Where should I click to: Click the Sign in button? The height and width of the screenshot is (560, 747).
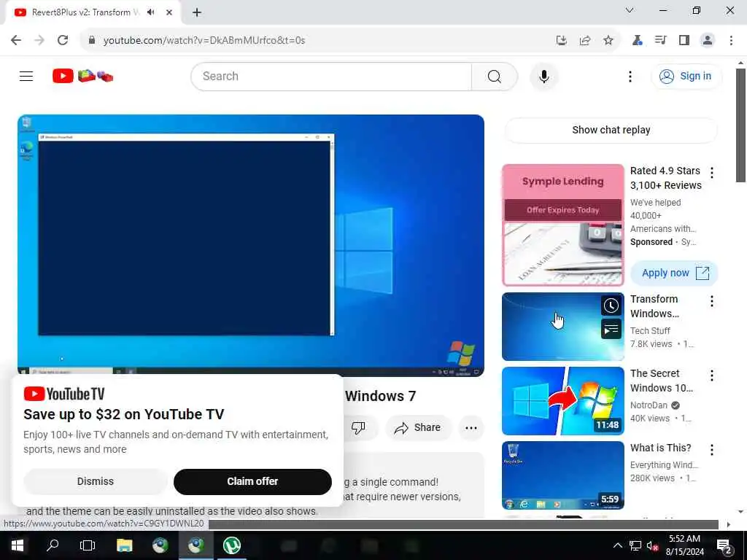pos(686,76)
